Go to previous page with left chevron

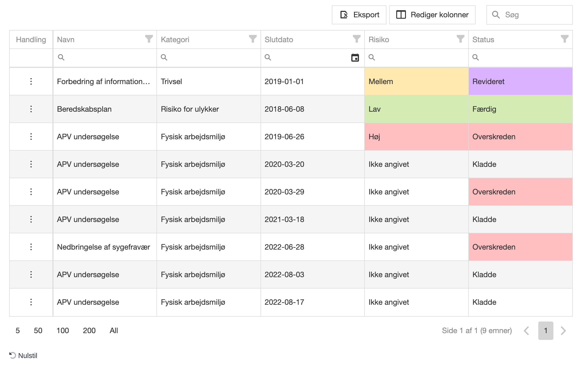(526, 330)
